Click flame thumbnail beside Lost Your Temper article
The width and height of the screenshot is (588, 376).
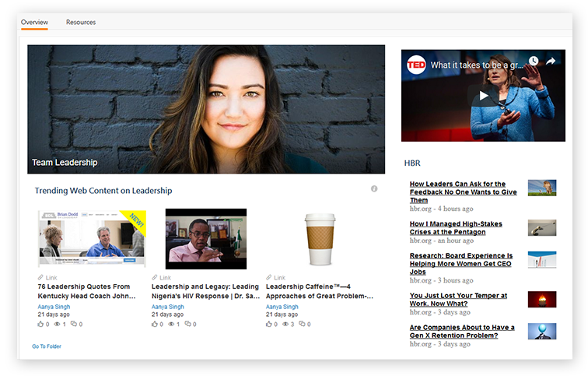tap(542, 300)
